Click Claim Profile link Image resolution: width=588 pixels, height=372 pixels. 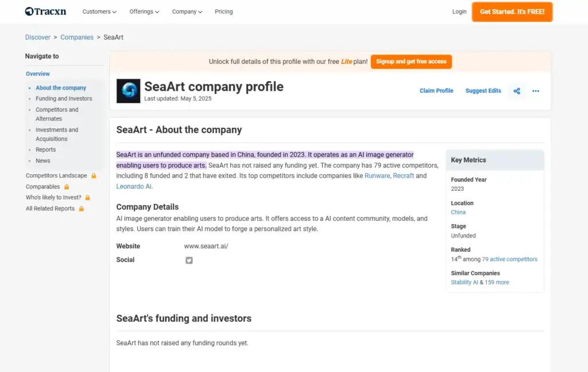tap(436, 91)
